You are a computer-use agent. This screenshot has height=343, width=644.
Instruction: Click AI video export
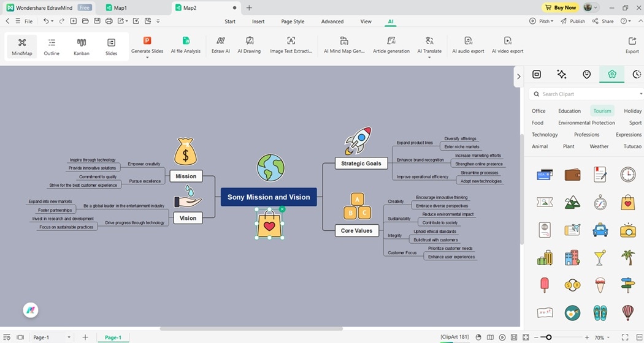click(508, 45)
